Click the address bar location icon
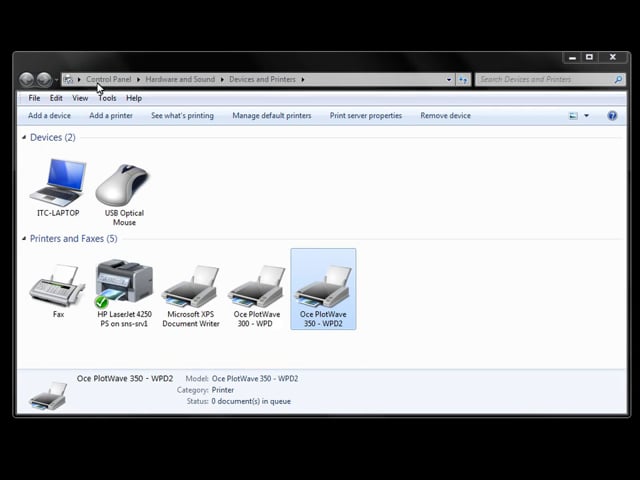The height and width of the screenshot is (480, 640). [x=69, y=79]
